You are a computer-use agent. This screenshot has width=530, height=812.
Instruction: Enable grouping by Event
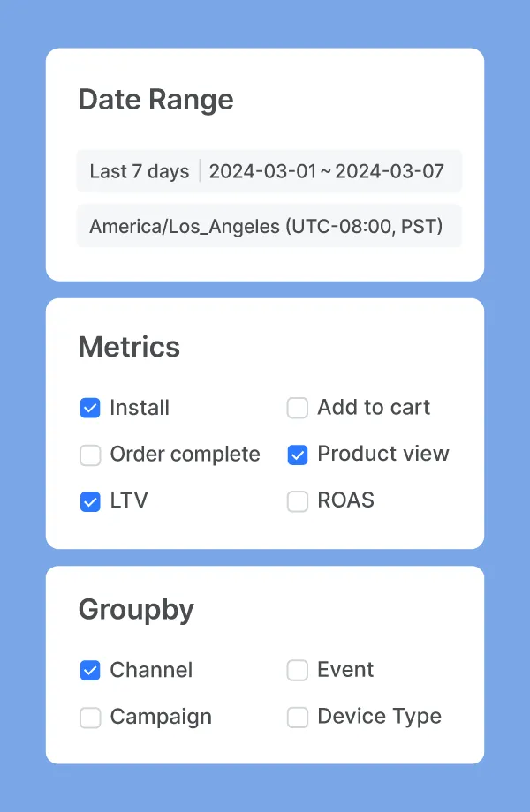pos(297,671)
